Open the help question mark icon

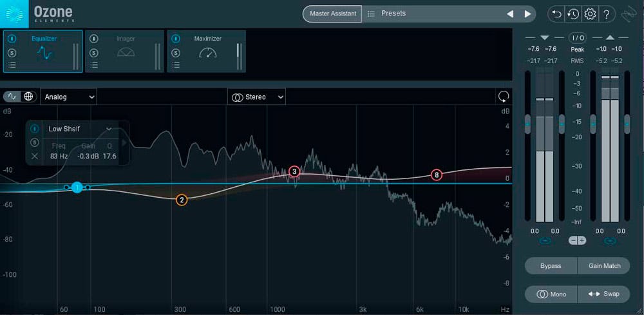[x=606, y=14]
